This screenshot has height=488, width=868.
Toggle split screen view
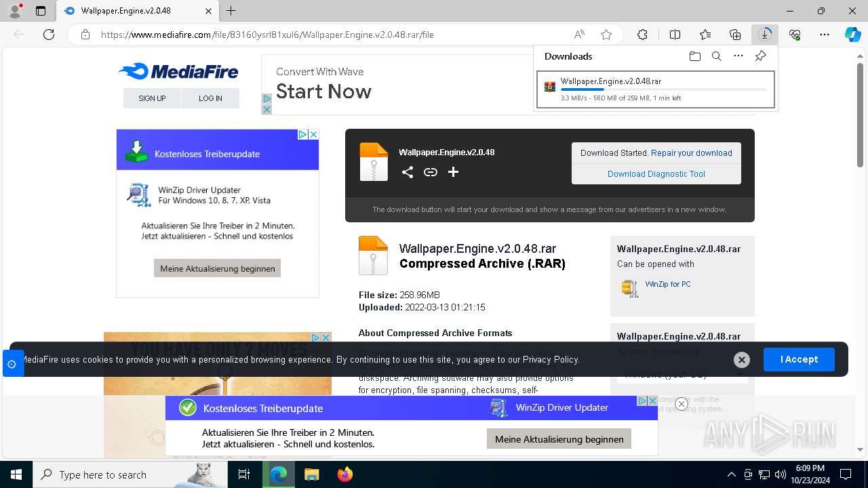tap(675, 35)
